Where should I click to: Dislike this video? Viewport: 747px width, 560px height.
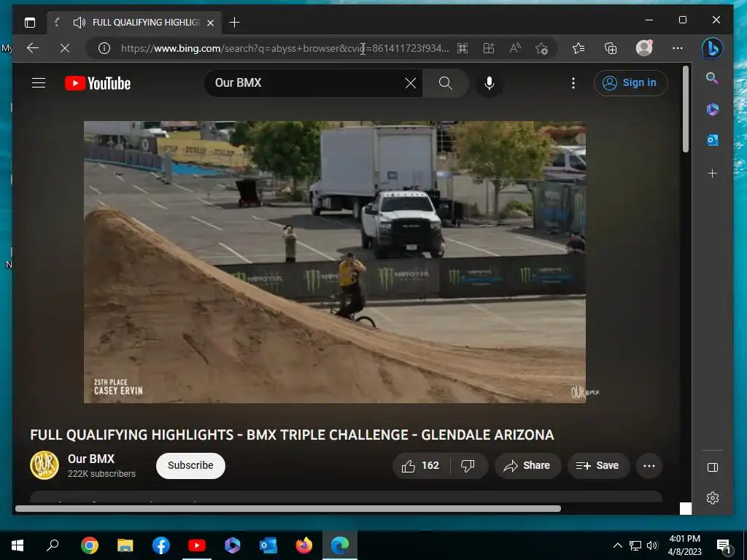[x=468, y=466]
